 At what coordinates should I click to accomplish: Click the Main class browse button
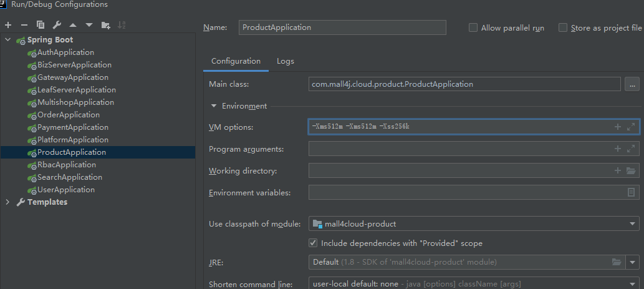coord(632,84)
